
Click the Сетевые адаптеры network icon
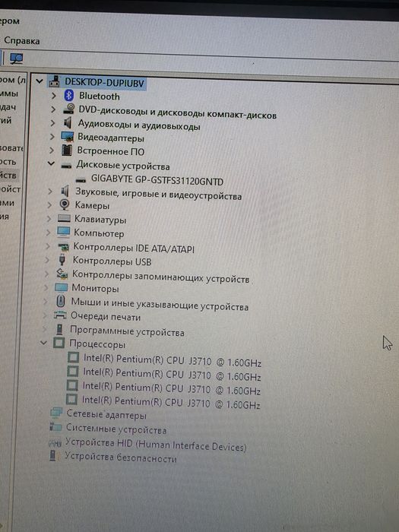56,413
